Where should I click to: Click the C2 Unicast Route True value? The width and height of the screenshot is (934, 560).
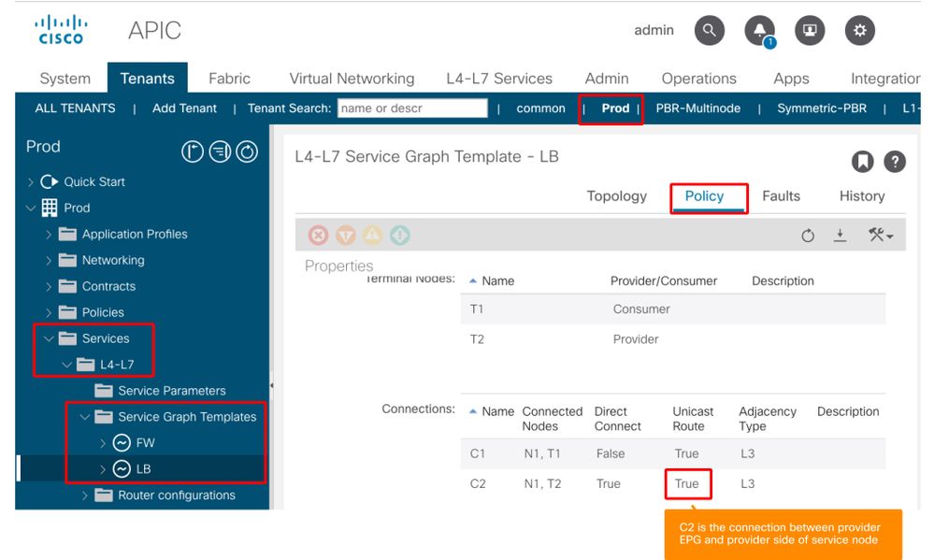tap(687, 483)
